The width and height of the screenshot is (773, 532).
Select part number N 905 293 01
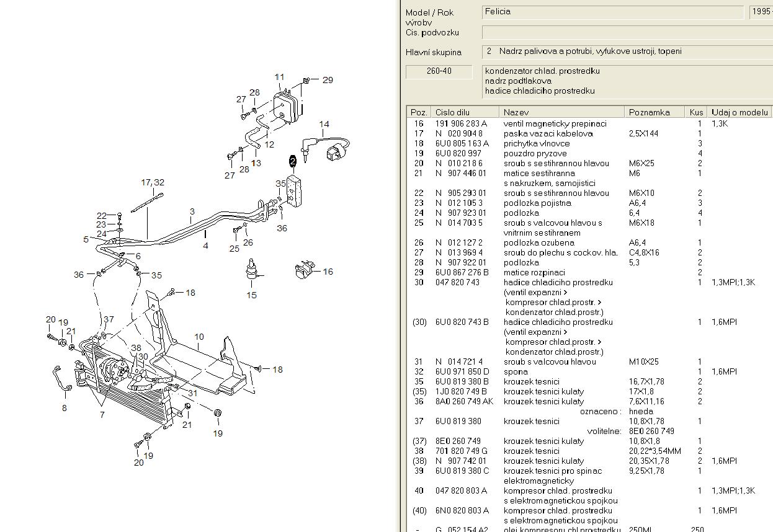click(461, 193)
